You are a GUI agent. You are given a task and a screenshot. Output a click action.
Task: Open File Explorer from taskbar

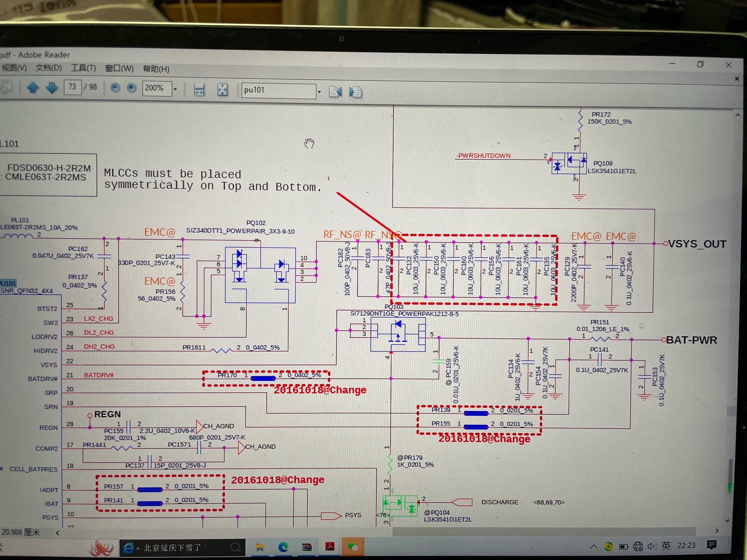[260, 547]
